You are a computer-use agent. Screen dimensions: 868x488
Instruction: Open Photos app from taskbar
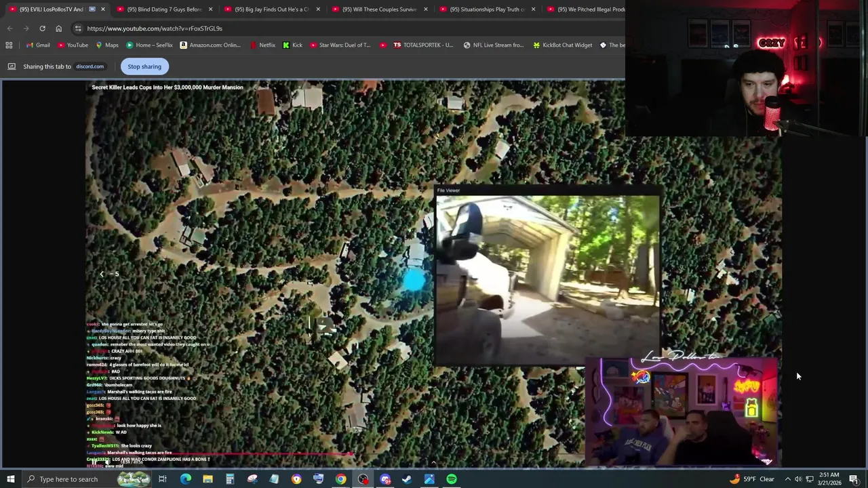429,479
